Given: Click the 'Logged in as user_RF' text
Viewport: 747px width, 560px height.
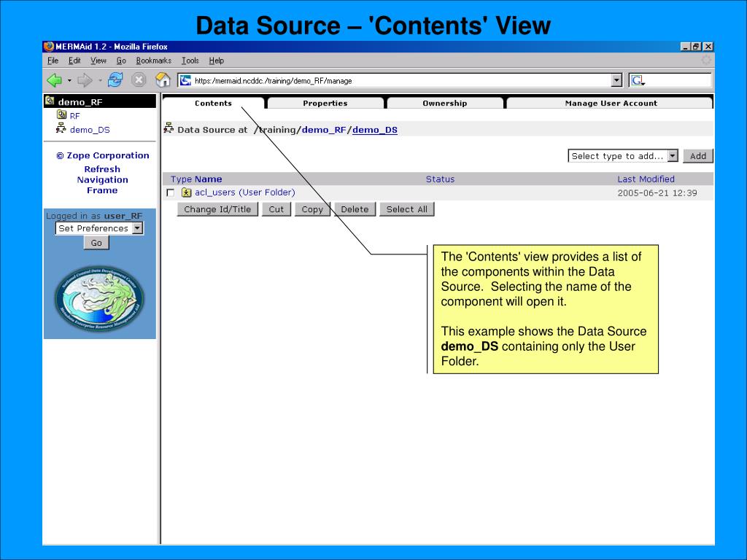Looking at the screenshot, I should (94, 216).
